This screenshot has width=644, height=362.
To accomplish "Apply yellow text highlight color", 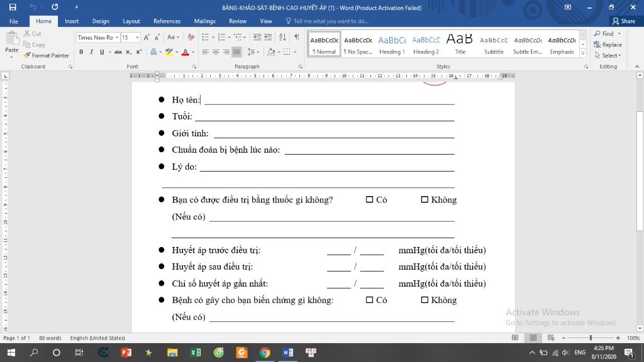I will point(169,52).
